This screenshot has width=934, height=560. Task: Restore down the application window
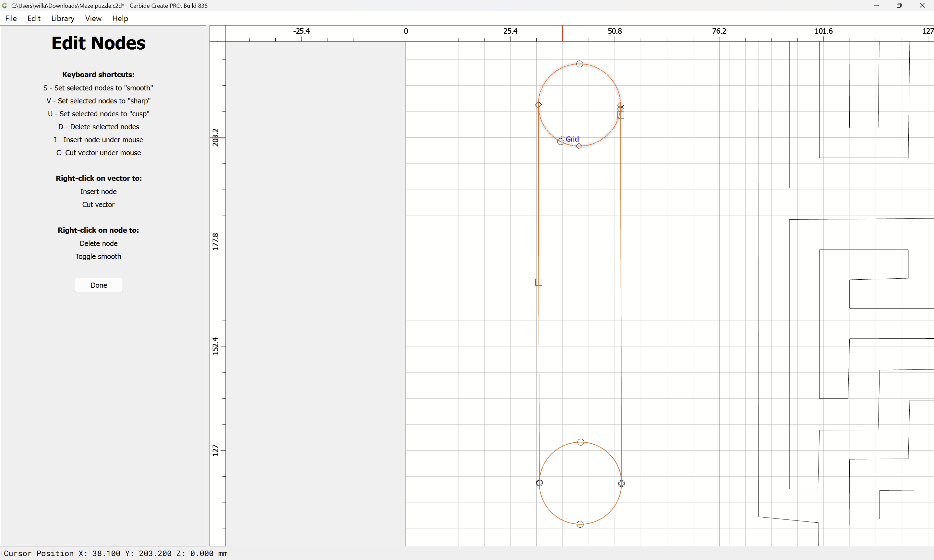tap(899, 6)
